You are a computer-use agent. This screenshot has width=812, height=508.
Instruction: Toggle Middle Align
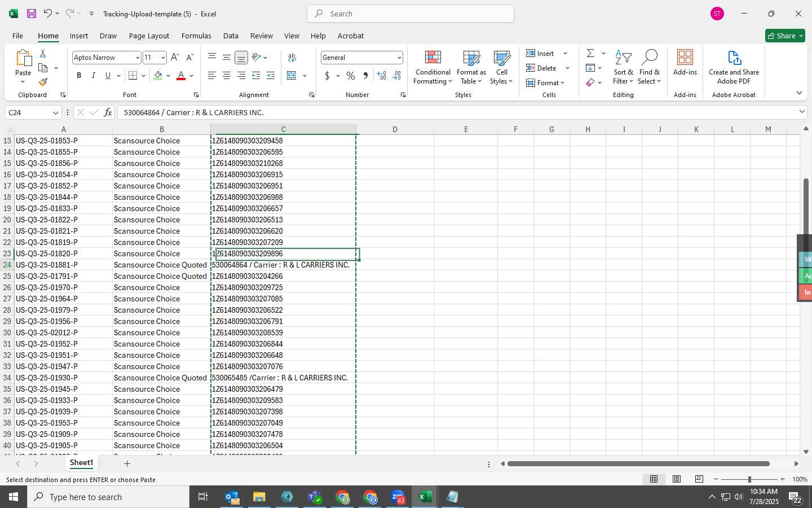[227, 58]
